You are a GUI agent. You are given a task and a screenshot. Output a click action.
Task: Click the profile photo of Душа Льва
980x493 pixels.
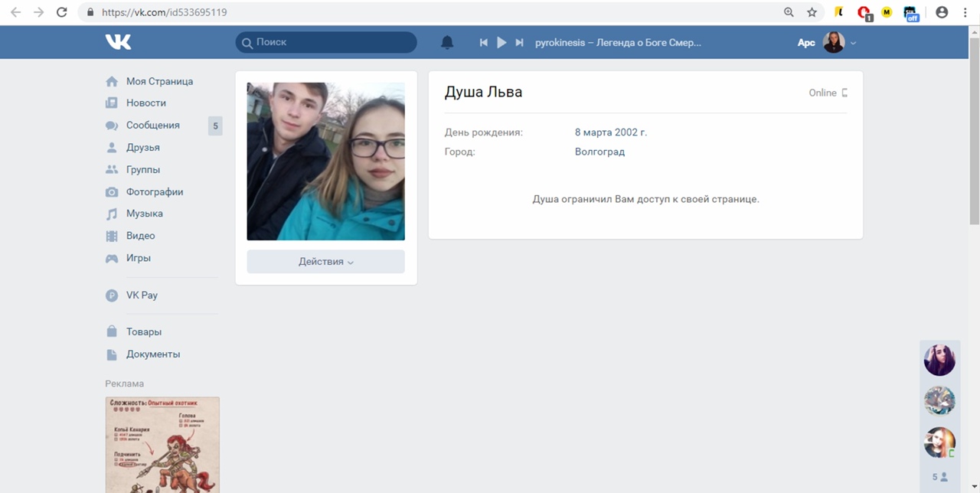(x=325, y=161)
